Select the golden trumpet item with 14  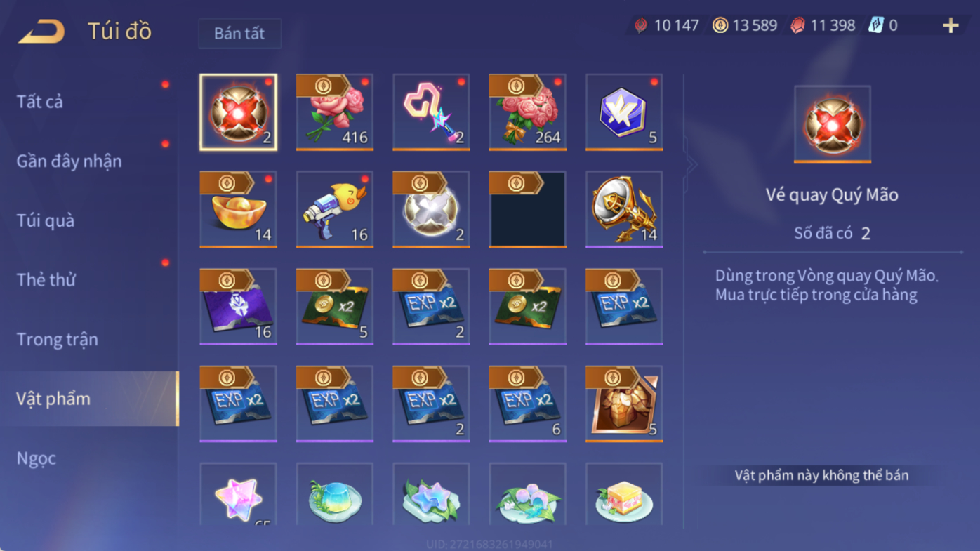pos(624,209)
